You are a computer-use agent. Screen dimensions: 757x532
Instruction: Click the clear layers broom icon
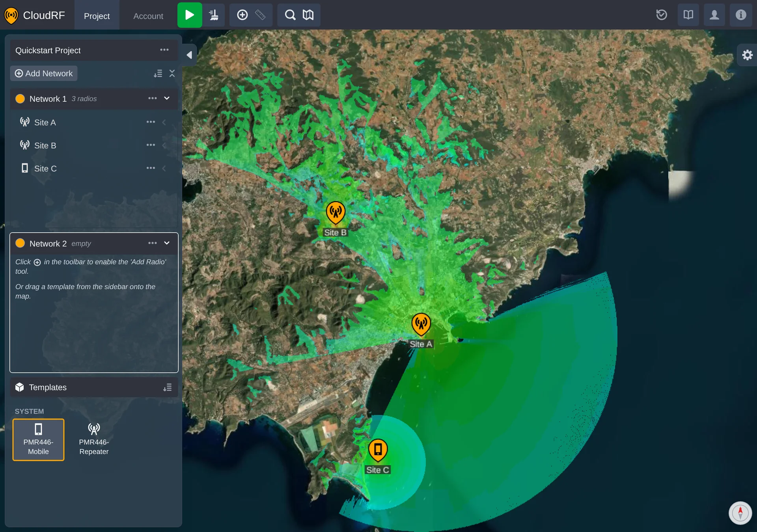coord(214,15)
